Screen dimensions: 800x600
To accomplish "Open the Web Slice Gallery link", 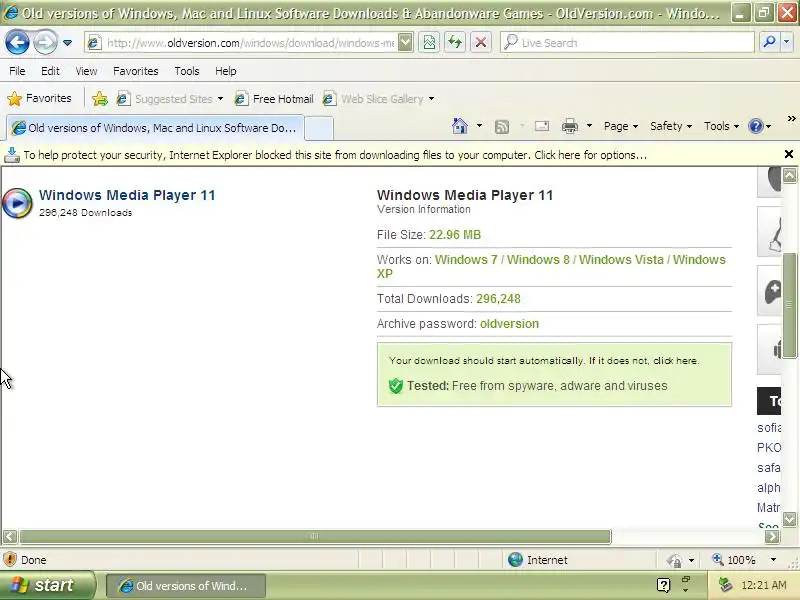I will (373, 98).
